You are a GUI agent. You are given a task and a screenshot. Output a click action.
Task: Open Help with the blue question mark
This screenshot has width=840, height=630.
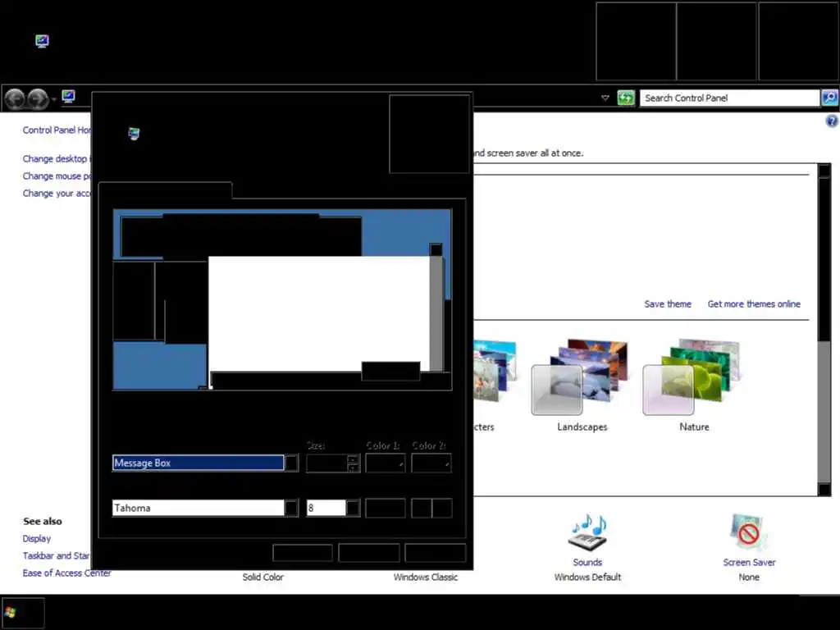(x=832, y=121)
